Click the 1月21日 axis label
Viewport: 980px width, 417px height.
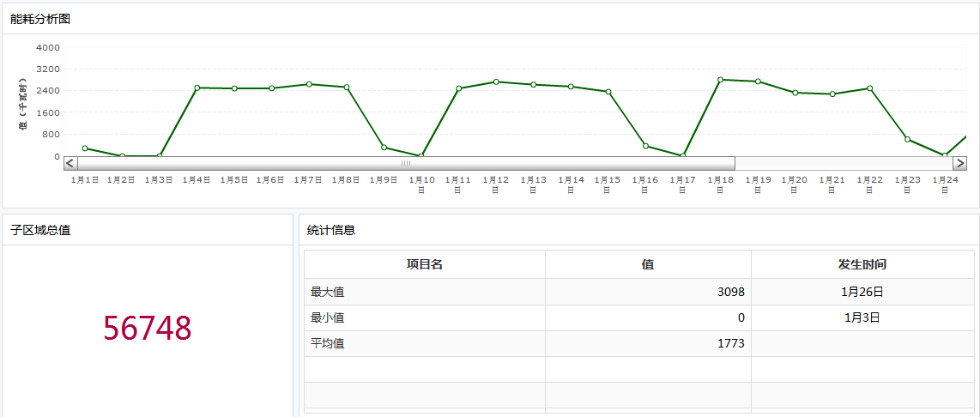(832, 184)
